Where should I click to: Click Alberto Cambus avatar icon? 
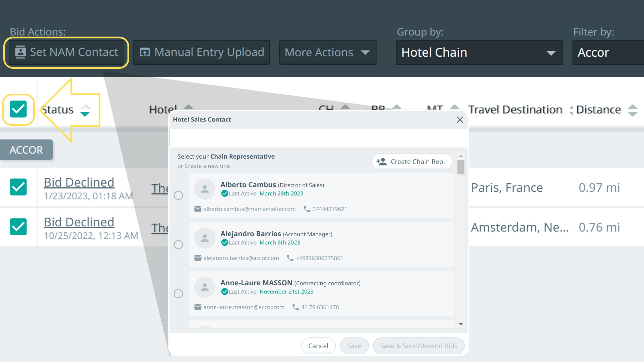tap(205, 189)
